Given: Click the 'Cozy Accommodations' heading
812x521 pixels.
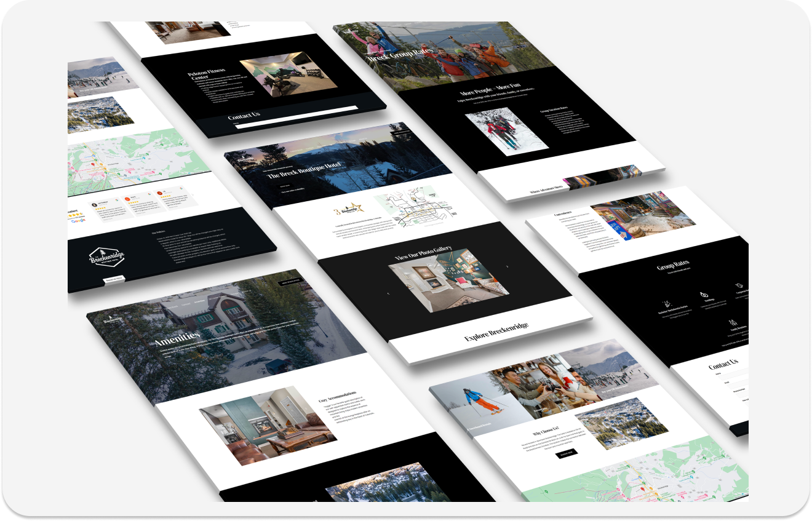Looking at the screenshot, I should (337, 396).
